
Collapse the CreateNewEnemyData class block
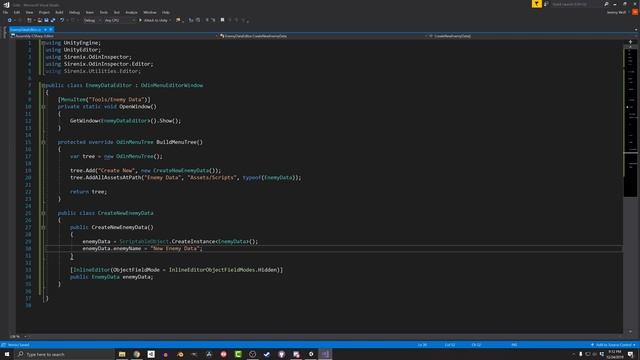click(x=43, y=213)
